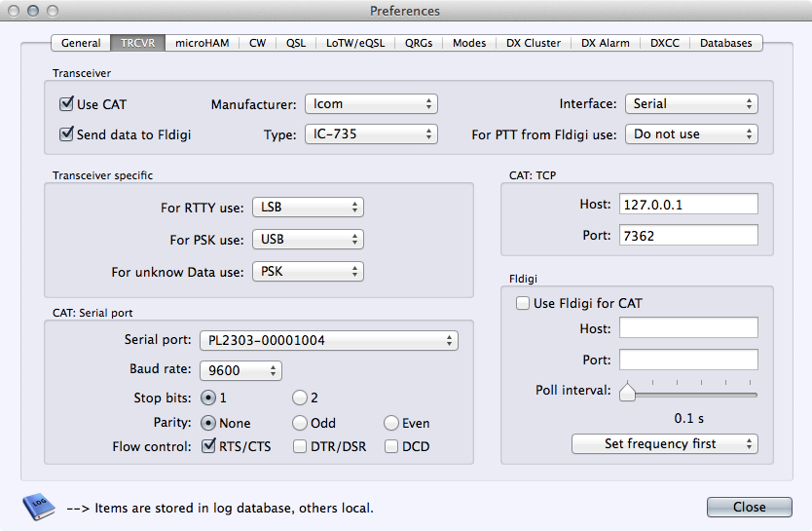Open the Manufacturer dropdown showing Icom
The width and height of the screenshot is (812, 531).
371,103
